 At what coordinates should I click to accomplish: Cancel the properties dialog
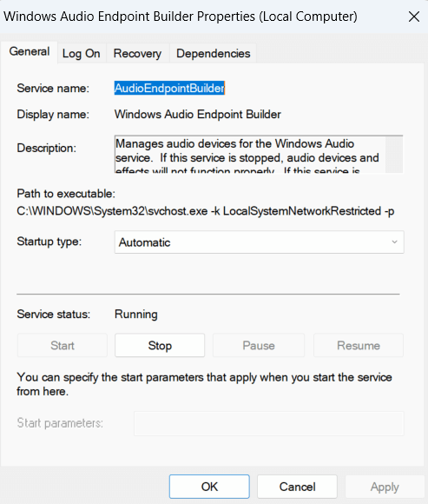click(297, 487)
